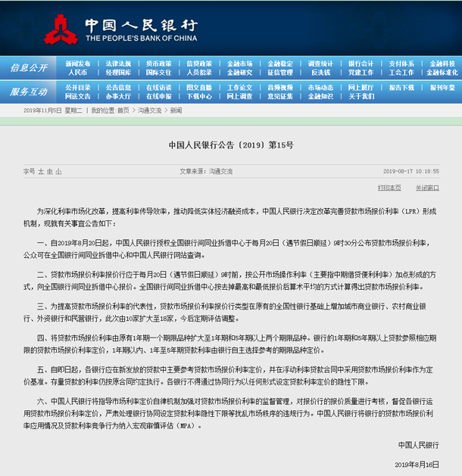The image size is (462, 476).
Task: Open the 征信管理 menu item
Action: [280, 73]
